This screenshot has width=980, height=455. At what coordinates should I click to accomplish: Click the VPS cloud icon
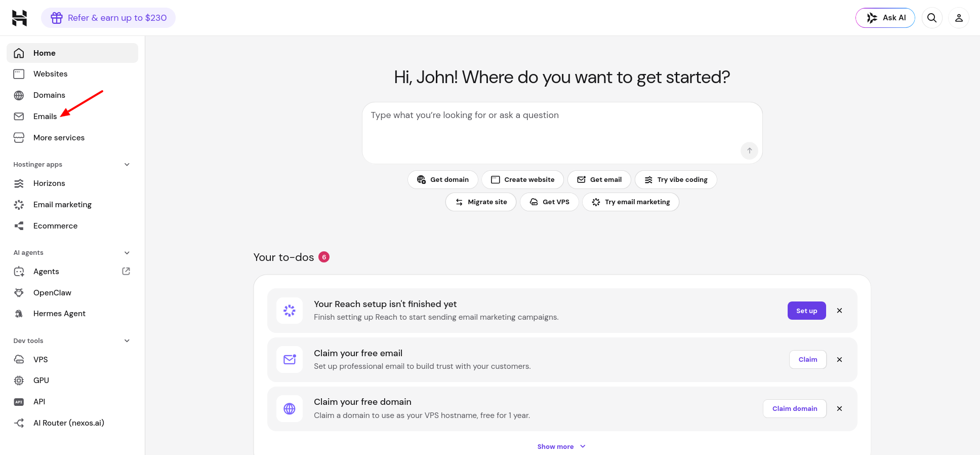(19, 360)
